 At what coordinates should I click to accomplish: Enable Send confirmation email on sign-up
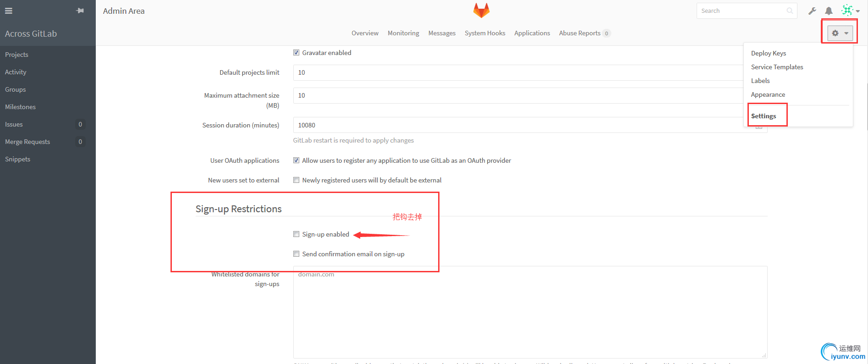click(296, 254)
